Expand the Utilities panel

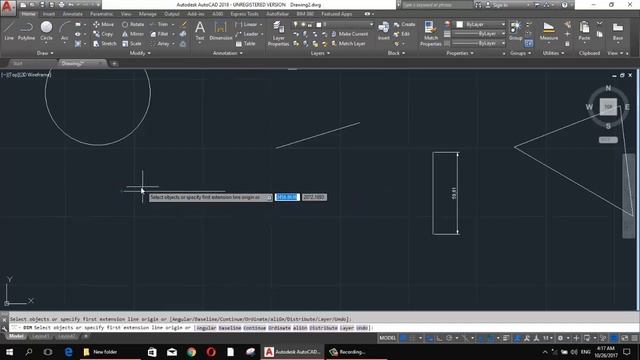(x=553, y=53)
